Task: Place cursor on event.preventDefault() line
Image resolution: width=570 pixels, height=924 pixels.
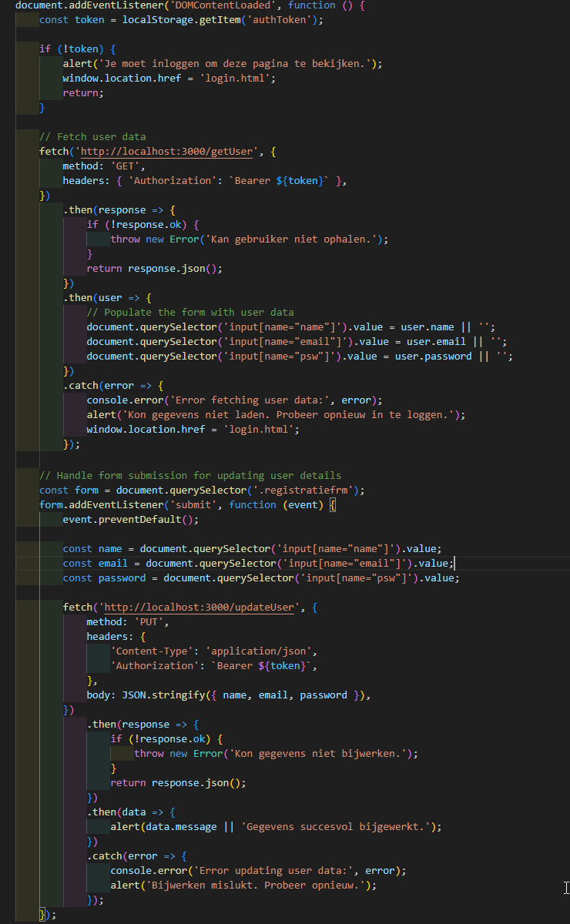Action: click(x=130, y=520)
